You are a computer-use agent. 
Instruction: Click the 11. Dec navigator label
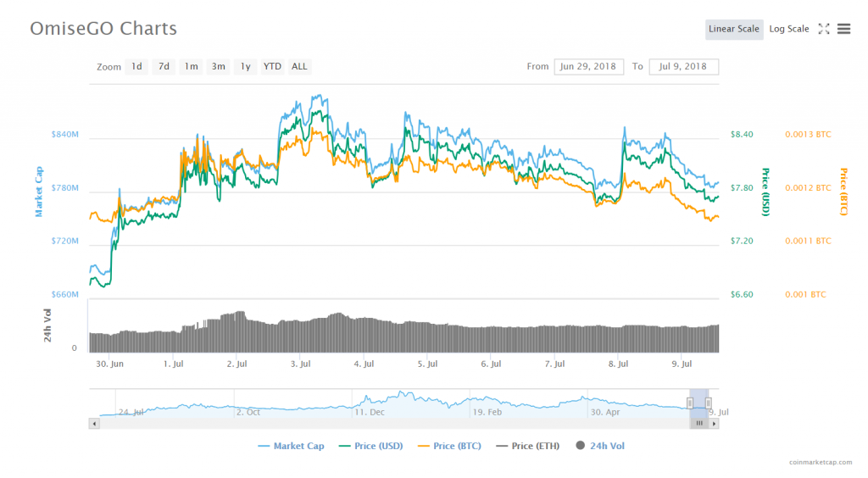[370, 412]
